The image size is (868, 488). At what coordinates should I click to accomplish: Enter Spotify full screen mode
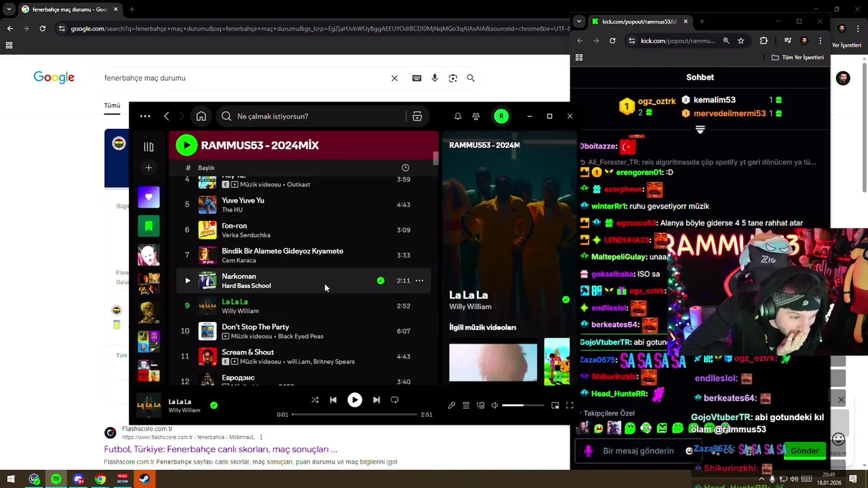[x=570, y=405]
